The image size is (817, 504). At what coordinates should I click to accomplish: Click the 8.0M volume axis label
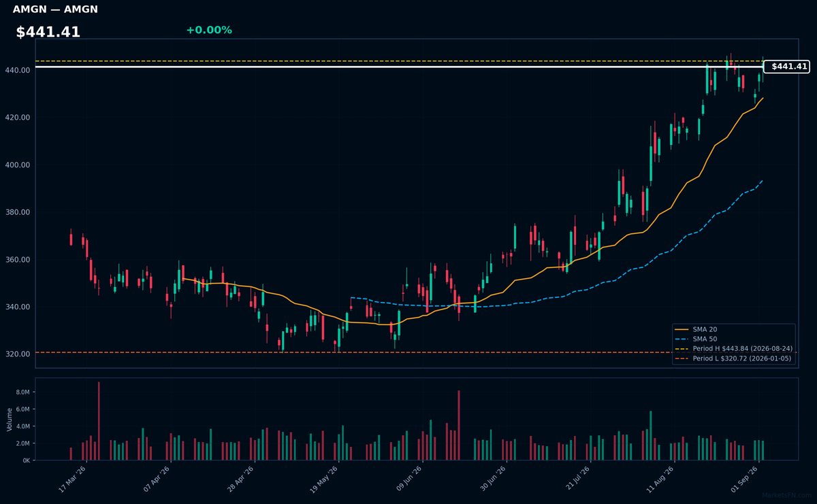[23, 392]
